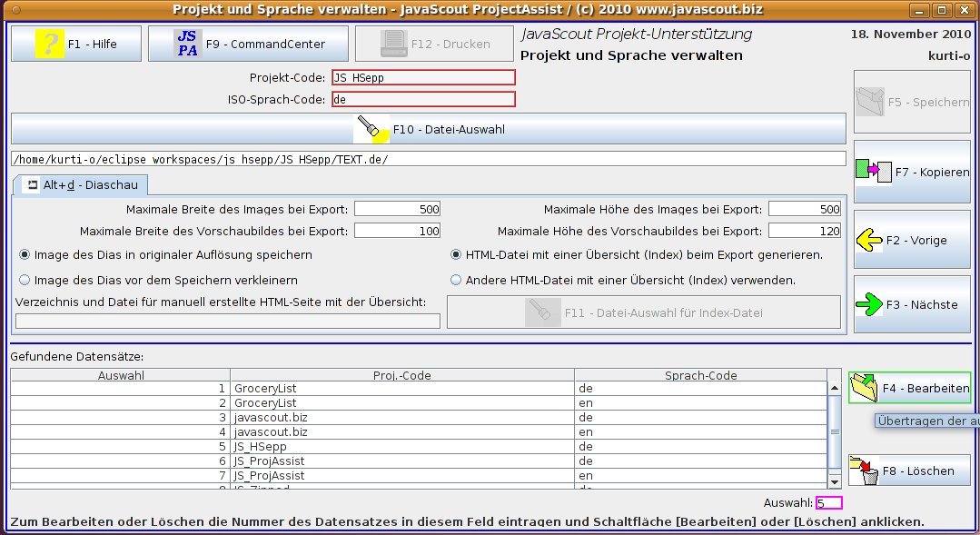This screenshot has width=980, height=535.
Task: Choose using another HTML index file
Action: click(456, 281)
